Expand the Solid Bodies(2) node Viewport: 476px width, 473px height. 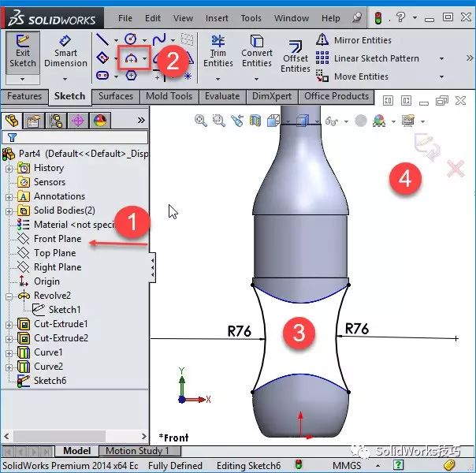[x=9, y=210]
